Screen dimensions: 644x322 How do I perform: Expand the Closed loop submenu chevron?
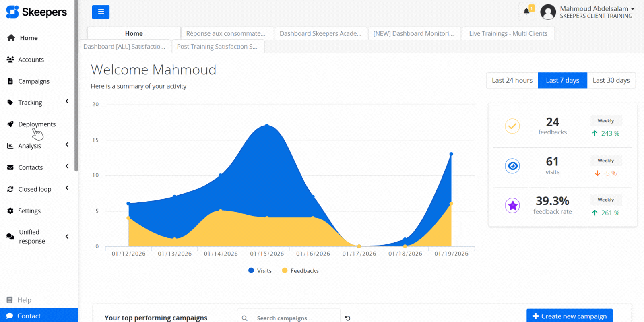click(x=67, y=188)
